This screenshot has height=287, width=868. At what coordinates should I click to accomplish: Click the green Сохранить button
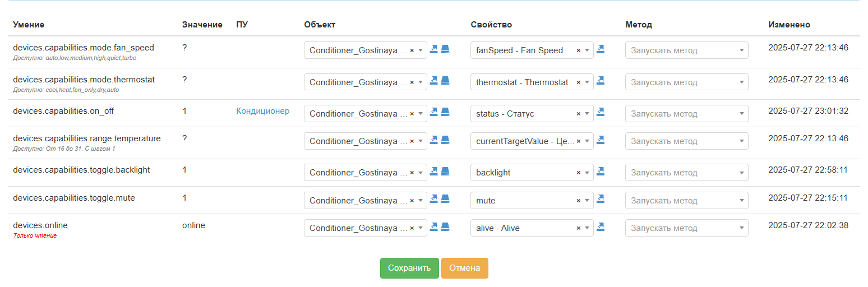[409, 268]
